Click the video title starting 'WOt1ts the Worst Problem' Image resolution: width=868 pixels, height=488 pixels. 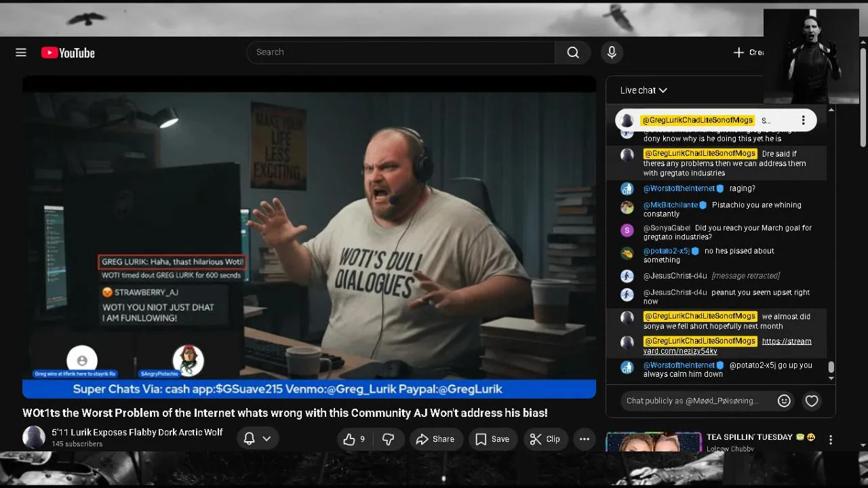285,413
